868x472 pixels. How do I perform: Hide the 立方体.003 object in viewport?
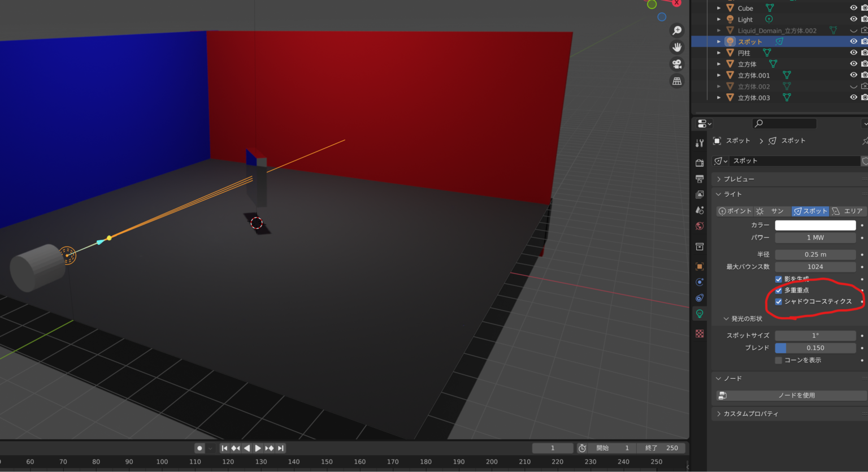point(853,97)
